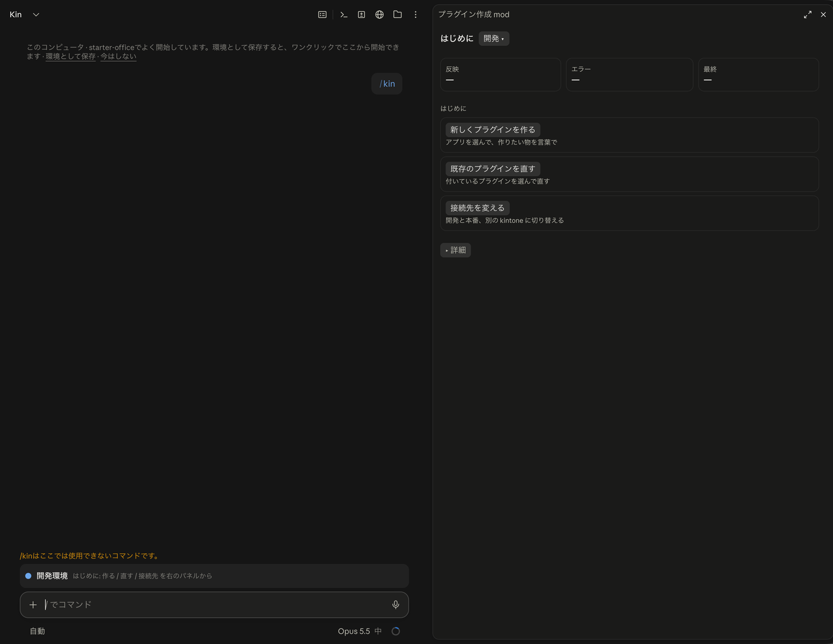Image resolution: width=833 pixels, height=644 pixels.
Task: Click the Kin title text
Action: [15, 14]
